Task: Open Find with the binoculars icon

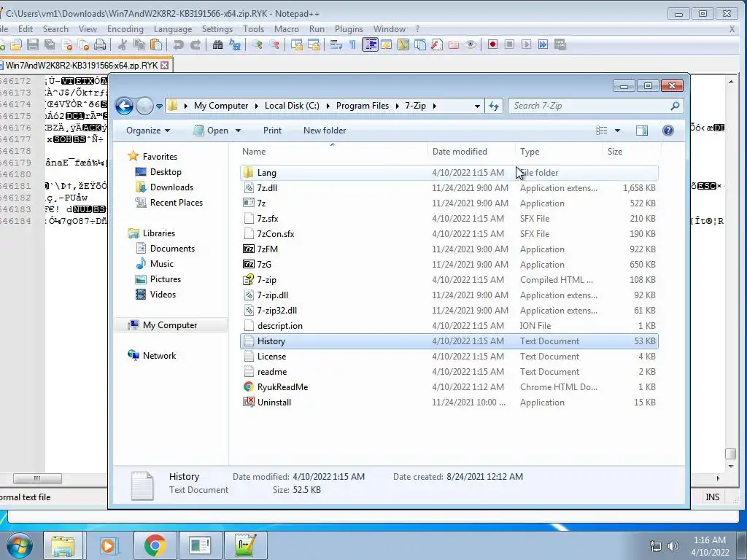Action: 217,44
